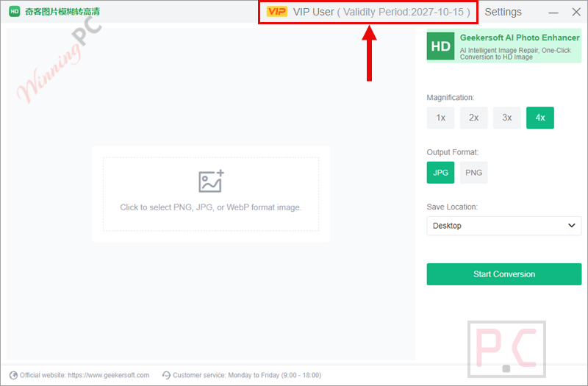Close the application window
Image resolution: width=588 pixels, height=386 pixels.
point(576,12)
